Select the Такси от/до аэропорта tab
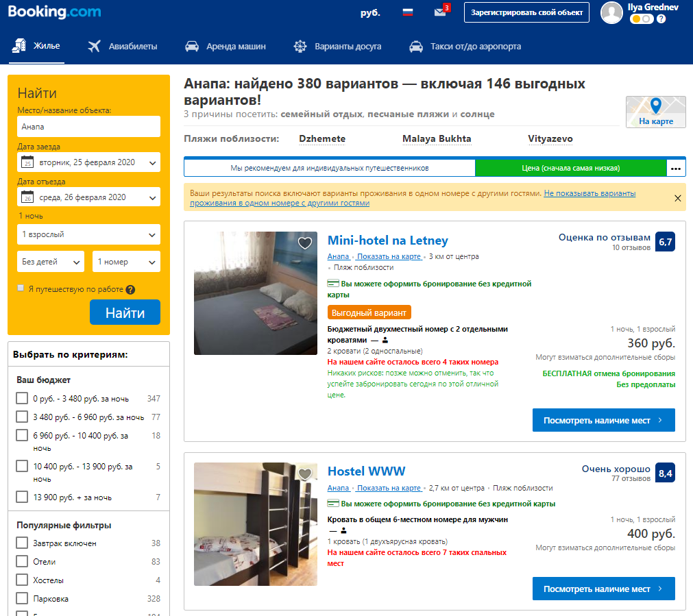This screenshot has height=616, width=693. [465, 46]
